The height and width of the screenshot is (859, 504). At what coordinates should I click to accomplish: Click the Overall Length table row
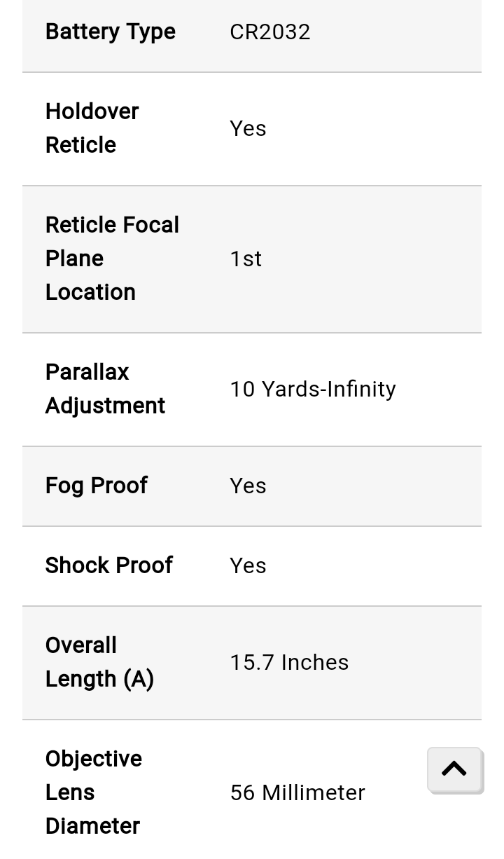pos(252,663)
